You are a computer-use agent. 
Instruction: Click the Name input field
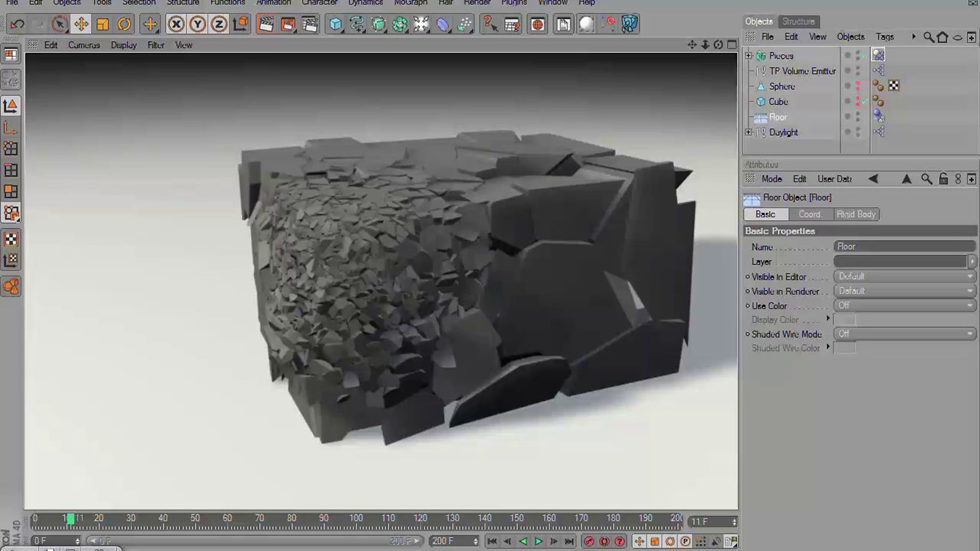click(904, 247)
